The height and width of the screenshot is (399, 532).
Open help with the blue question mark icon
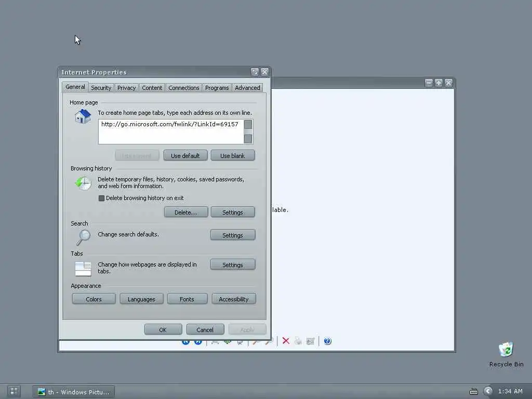tap(327, 341)
